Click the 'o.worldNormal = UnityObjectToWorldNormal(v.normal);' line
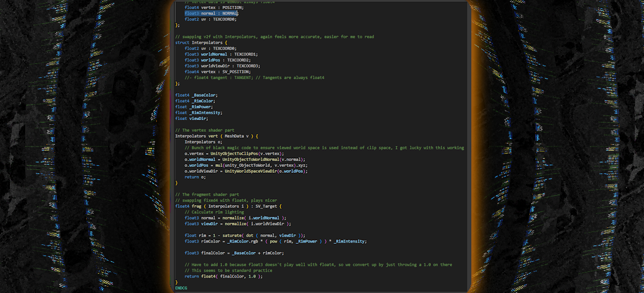This screenshot has width=644, height=293. pos(245,159)
